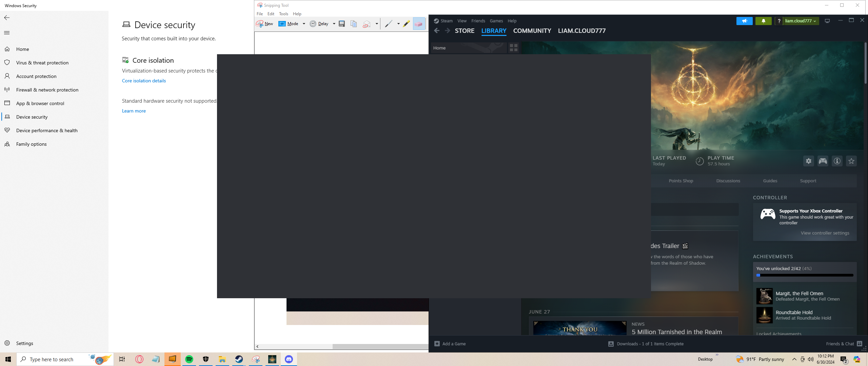Open Margit, the Fell Omen achievement thumbnail
This screenshot has width=868, height=366.
[x=764, y=296]
